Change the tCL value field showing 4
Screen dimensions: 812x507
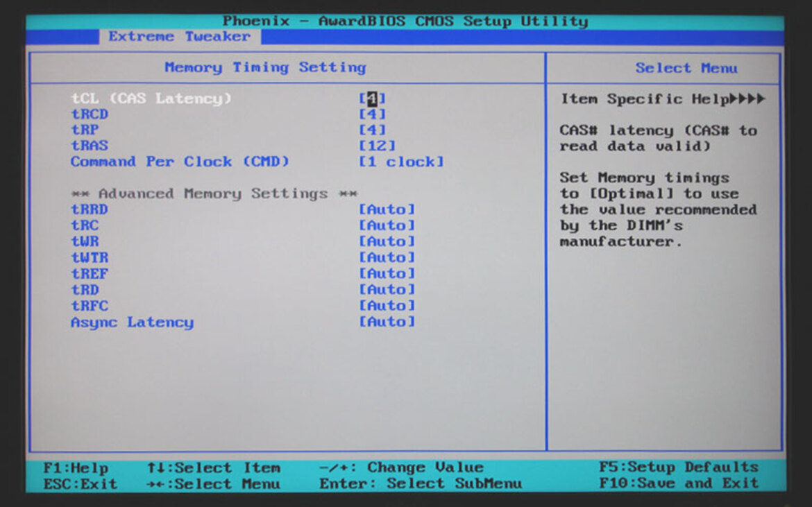[x=372, y=98]
